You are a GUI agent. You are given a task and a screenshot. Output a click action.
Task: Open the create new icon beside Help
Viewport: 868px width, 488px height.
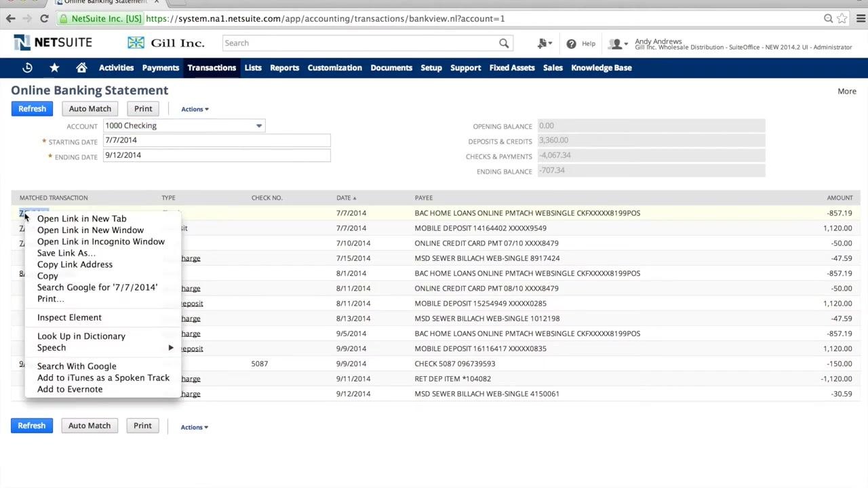pyautogui.click(x=544, y=43)
